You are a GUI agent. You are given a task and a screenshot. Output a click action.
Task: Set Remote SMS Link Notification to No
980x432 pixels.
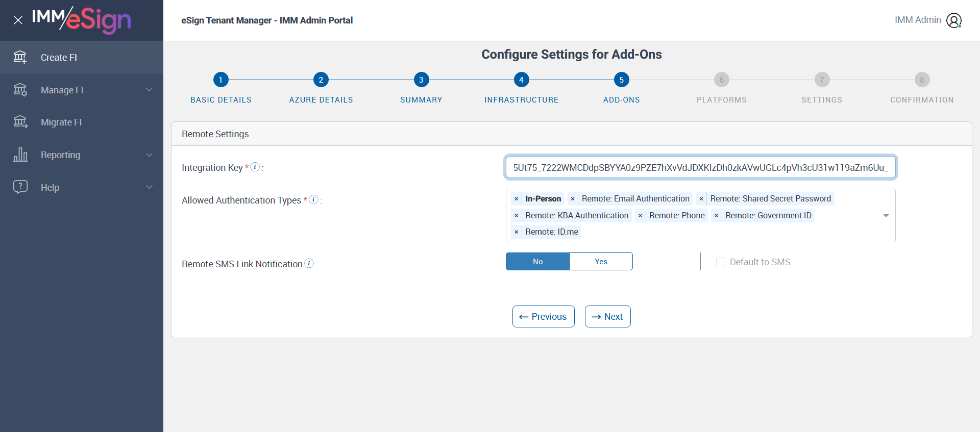point(537,262)
